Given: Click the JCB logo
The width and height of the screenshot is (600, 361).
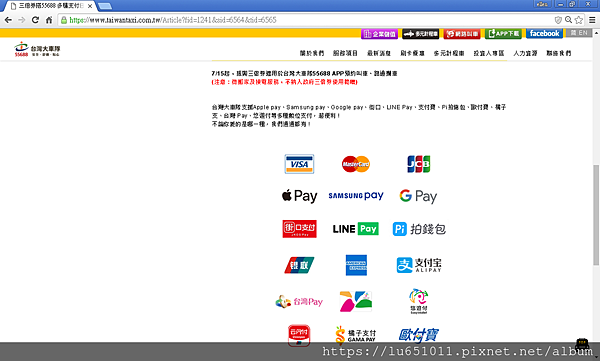Looking at the screenshot, I should 419,164.
